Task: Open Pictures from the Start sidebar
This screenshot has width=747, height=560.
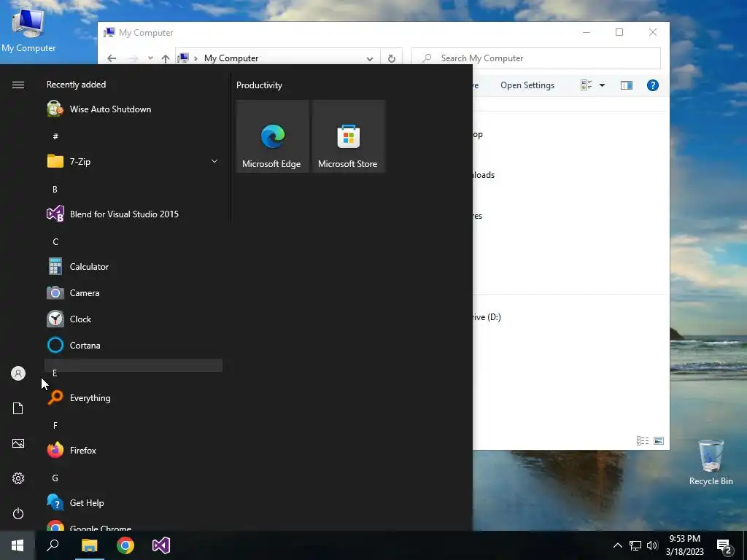Action: [x=18, y=443]
